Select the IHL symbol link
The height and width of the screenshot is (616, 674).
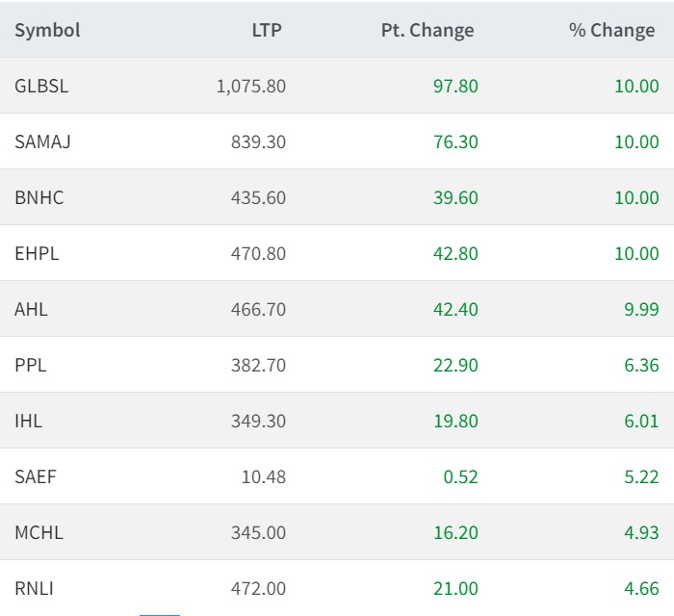[x=29, y=421]
